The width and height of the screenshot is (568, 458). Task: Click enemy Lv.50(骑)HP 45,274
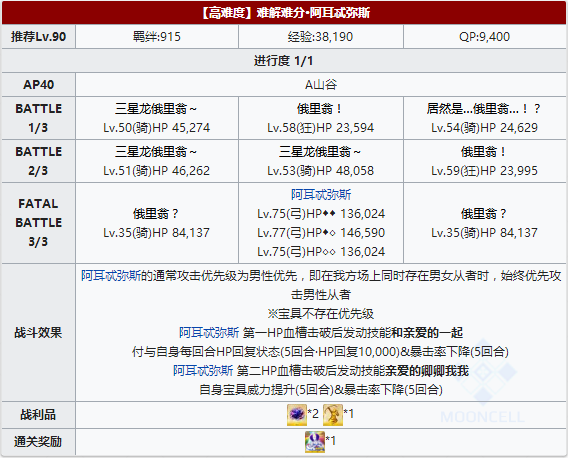pyautogui.click(x=156, y=128)
